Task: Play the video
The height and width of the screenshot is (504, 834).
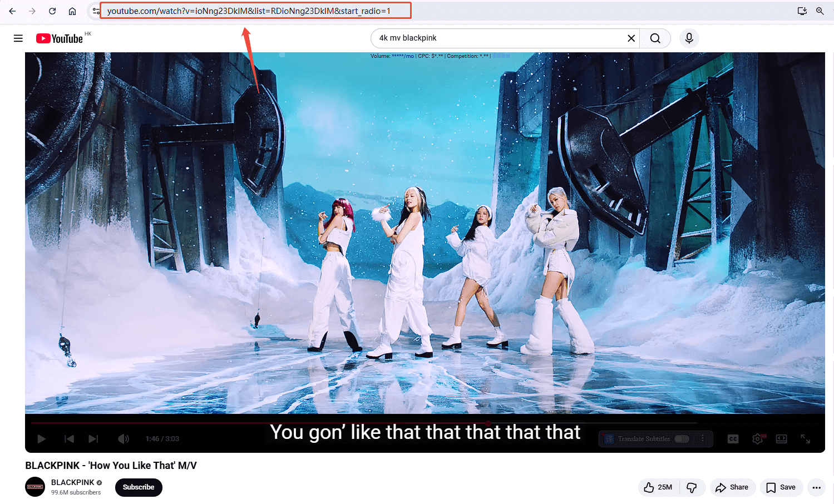Action: point(42,439)
